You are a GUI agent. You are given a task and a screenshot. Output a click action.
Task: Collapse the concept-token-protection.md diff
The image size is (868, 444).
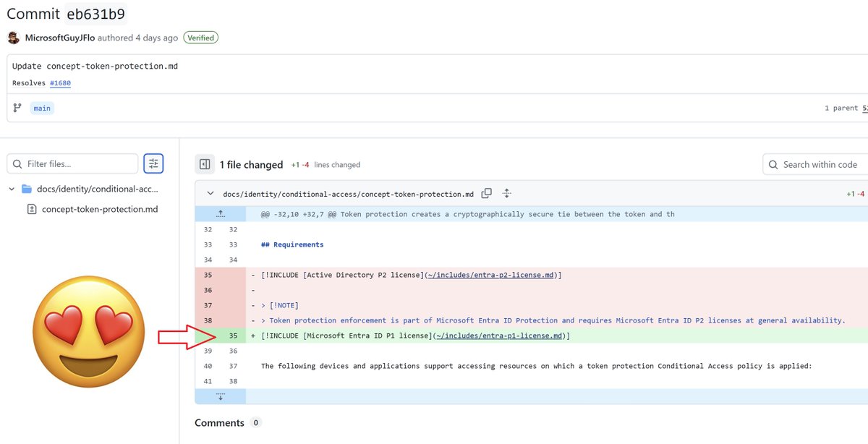pyautogui.click(x=210, y=194)
